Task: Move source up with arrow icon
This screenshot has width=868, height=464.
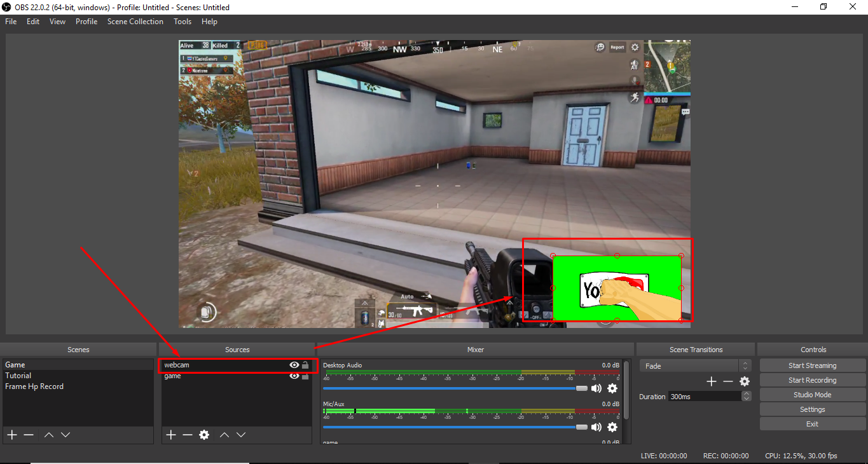Action: 224,435
